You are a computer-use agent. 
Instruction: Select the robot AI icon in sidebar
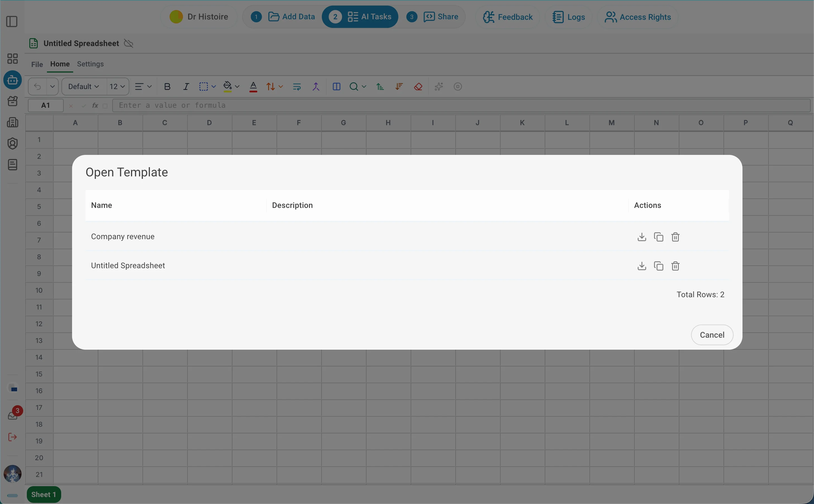pos(12,80)
